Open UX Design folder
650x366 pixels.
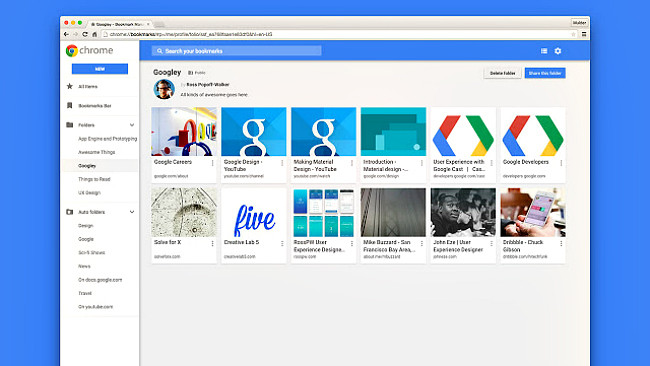point(89,193)
